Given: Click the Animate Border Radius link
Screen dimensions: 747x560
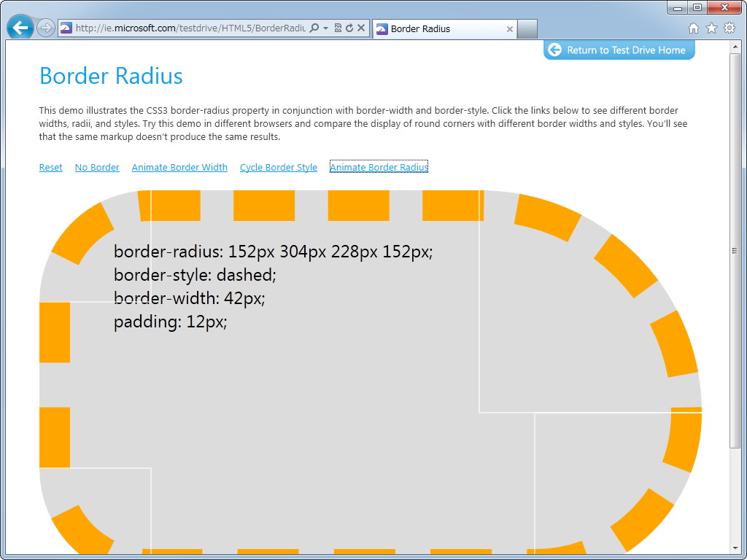Looking at the screenshot, I should point(379,167).
